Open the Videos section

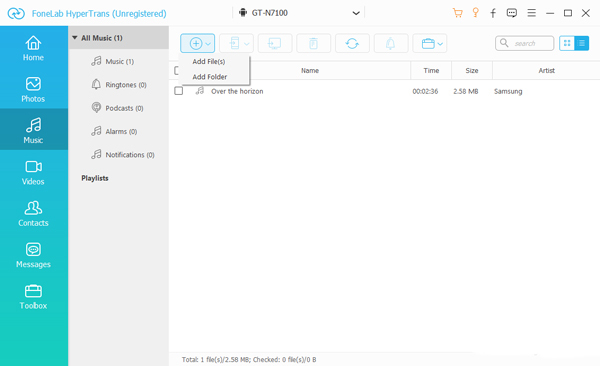[34, 172]
